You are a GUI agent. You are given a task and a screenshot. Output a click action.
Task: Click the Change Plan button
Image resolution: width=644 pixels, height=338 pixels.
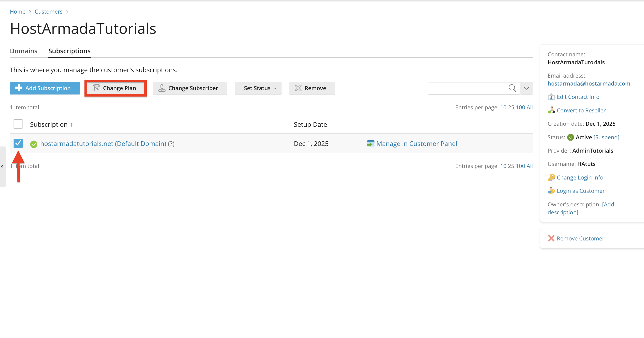click(x=115, y=88)
